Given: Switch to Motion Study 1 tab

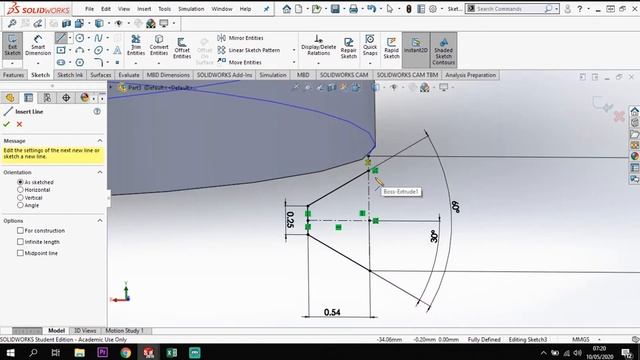Looking at the screenshot, I should [x=124, y=331].
